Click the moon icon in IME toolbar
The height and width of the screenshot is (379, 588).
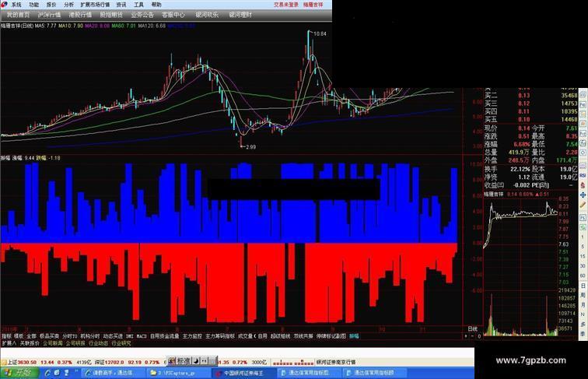[x=196, y=361]
